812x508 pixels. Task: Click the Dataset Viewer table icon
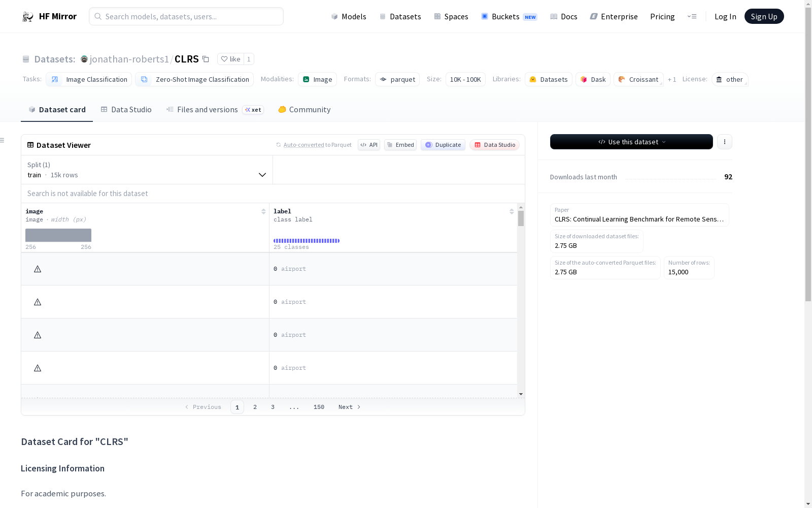tap(30, 145)
